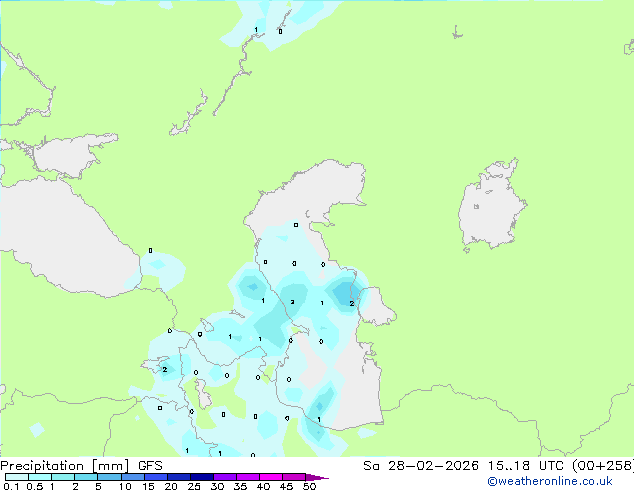This screenshot has width=634, height=490.
Task: Click the '25' legend scale label
Action: coord(194,486)
